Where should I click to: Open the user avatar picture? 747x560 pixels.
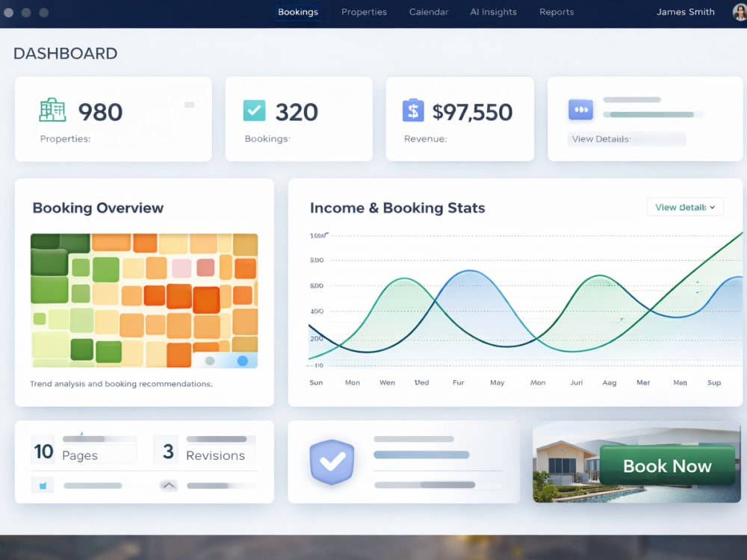740,12
